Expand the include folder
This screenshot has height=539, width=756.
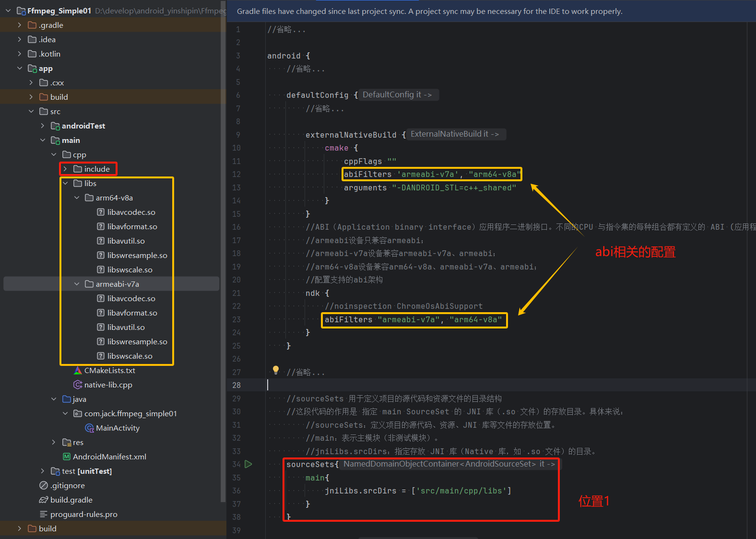(65, 169)
